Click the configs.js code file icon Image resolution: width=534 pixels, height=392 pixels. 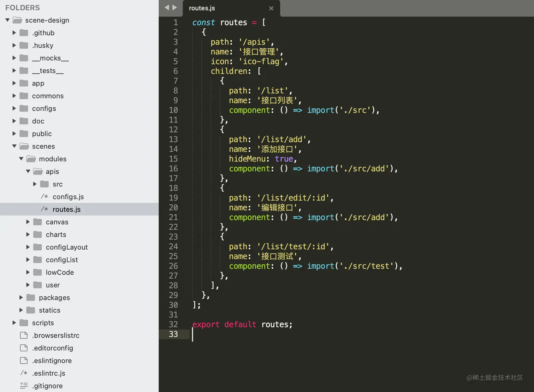click(x=44, y=196)
